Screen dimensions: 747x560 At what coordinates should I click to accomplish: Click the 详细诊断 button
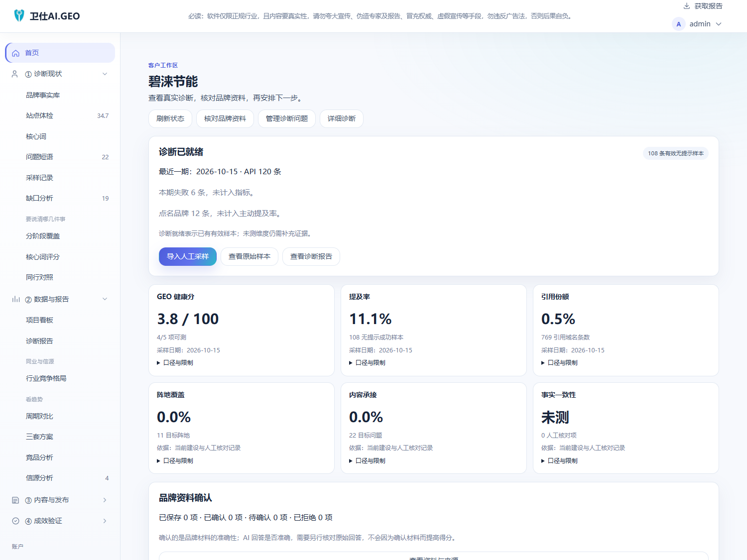tap(342, 118)
